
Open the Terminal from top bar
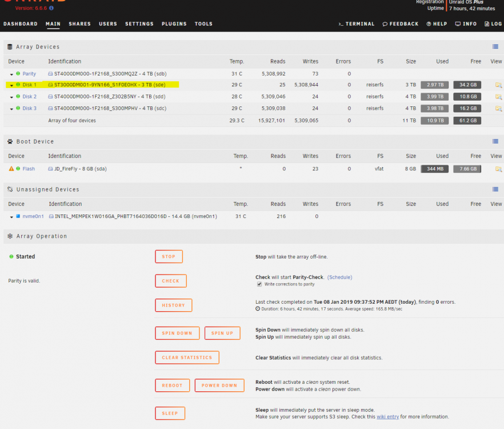[357, 24]
